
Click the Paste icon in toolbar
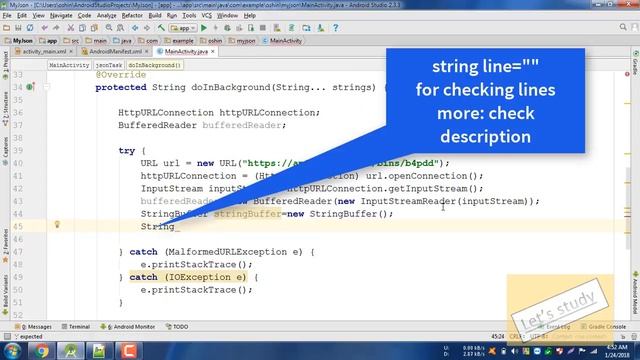pyautogui.click(x=94, y=28)
